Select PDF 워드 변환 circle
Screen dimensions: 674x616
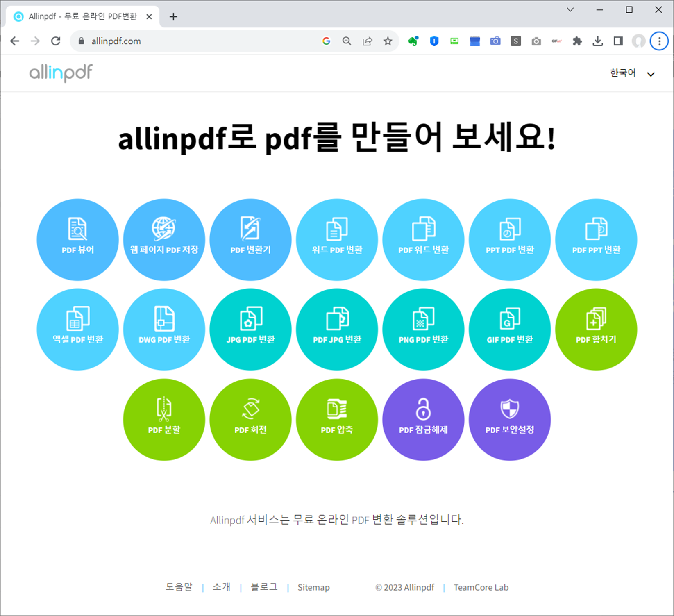(x=424, y=240)
